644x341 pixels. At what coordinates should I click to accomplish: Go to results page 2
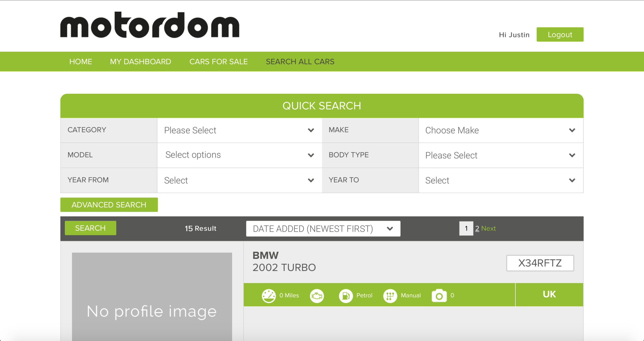click(477, 228)
